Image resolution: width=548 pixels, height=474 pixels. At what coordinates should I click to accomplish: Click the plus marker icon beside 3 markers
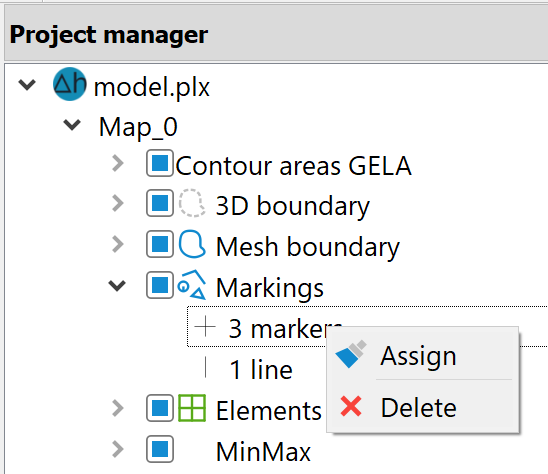[205, 326]
